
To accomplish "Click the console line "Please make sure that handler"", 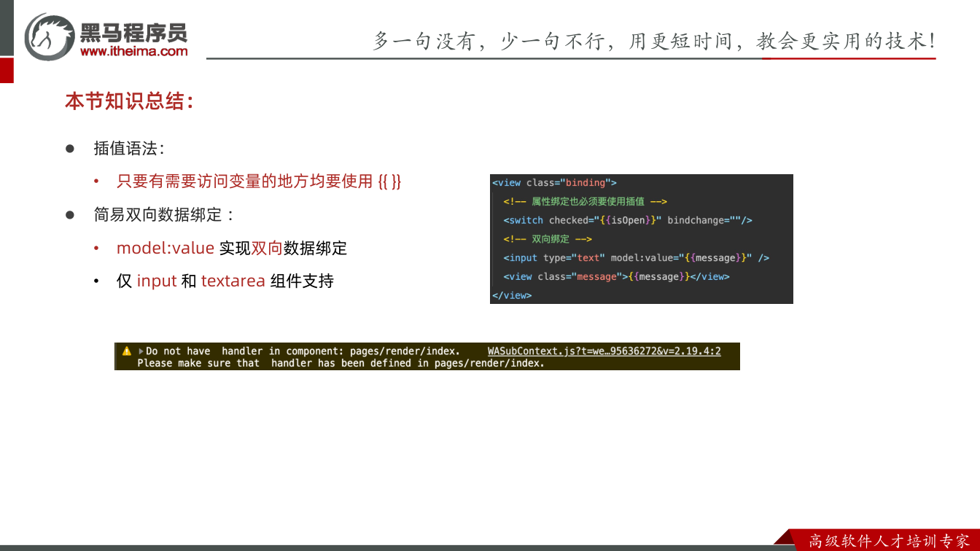I will click(x=341, y=363).
